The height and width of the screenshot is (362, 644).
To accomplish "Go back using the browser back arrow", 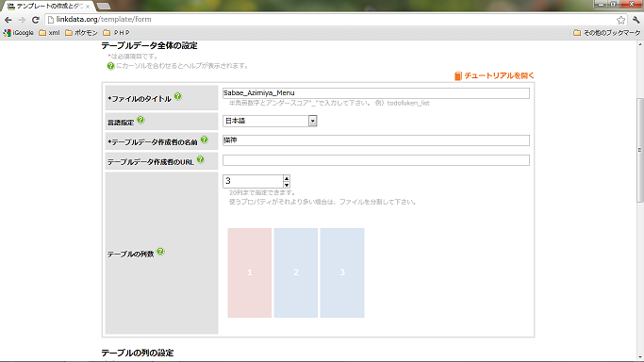I will pyautogui.click(x=8, y=19).
